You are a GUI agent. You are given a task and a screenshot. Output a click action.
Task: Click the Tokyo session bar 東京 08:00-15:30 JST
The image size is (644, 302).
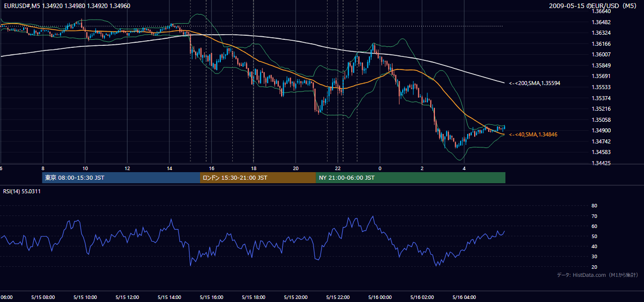[x=121, y=178]
